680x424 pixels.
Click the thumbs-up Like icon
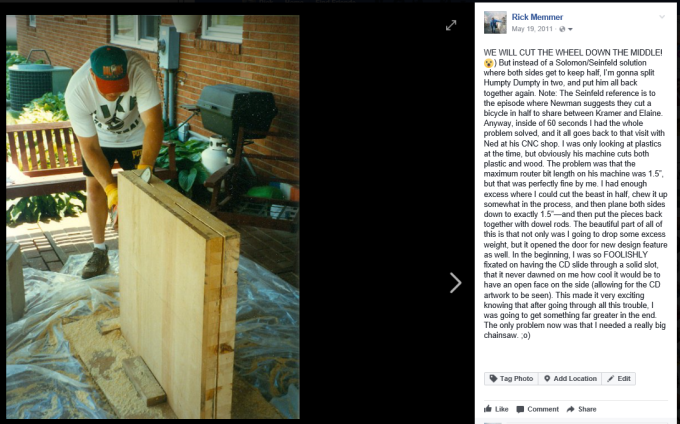point(488,409)
